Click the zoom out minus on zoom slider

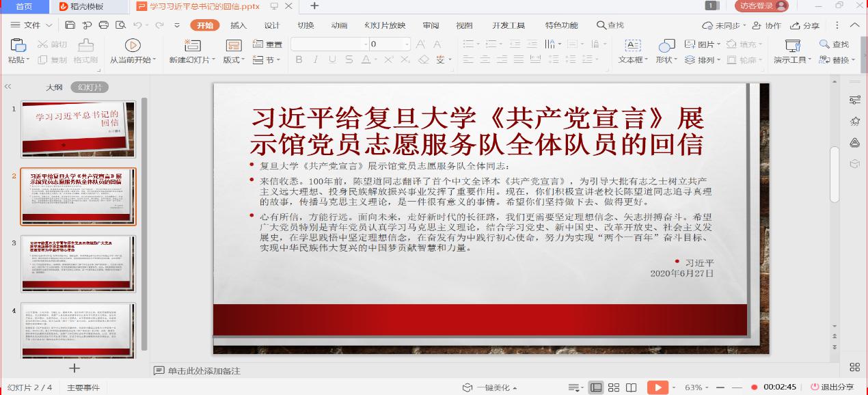(722, 387)
